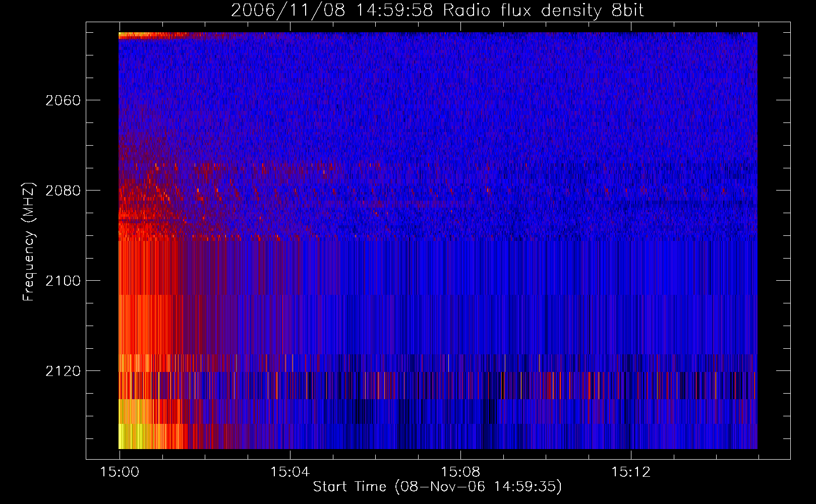Click the 'Start Time (08-Nov-06 14:59:35)' axis label

[x=437, y=487]
